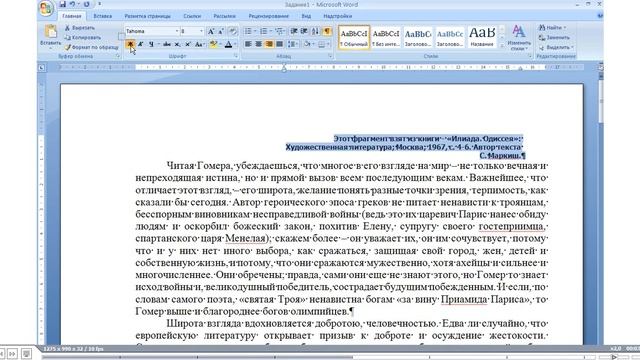The width and height of the screenshot is (640, 360).
Task: Open Word help with the question mark icon
Action: click(x=600, y=16)
